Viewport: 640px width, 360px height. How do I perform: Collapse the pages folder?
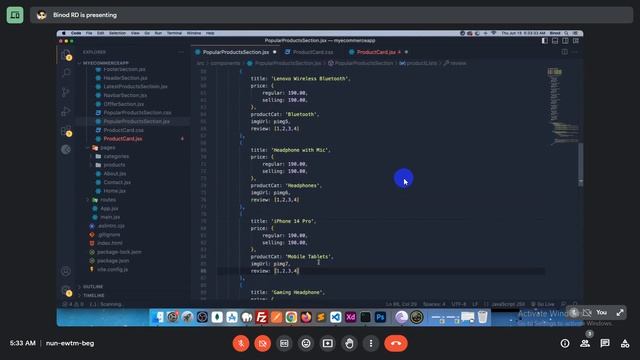[x=108, y=147]
